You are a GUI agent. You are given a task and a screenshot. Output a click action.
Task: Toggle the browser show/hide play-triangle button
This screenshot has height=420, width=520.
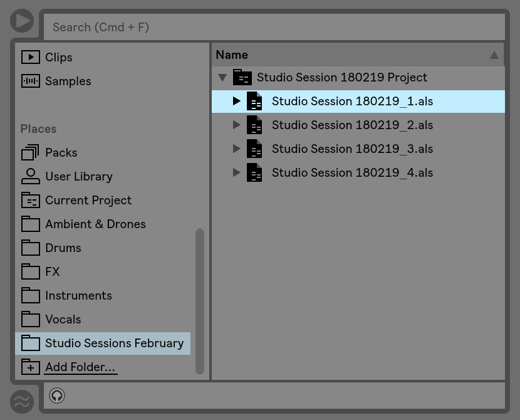point(22,21)
